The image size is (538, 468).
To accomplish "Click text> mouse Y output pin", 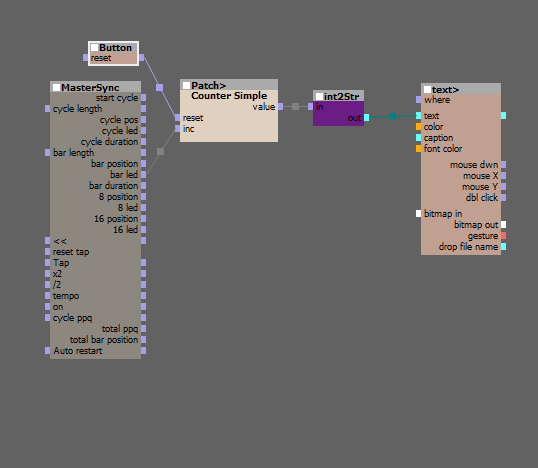I will [503, 187].
